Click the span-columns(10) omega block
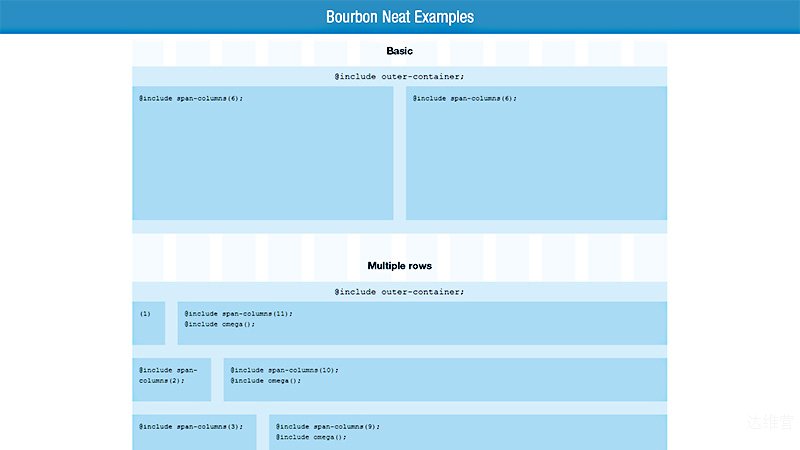Screen dimensions: 800x450 click(x=445, y=380)
